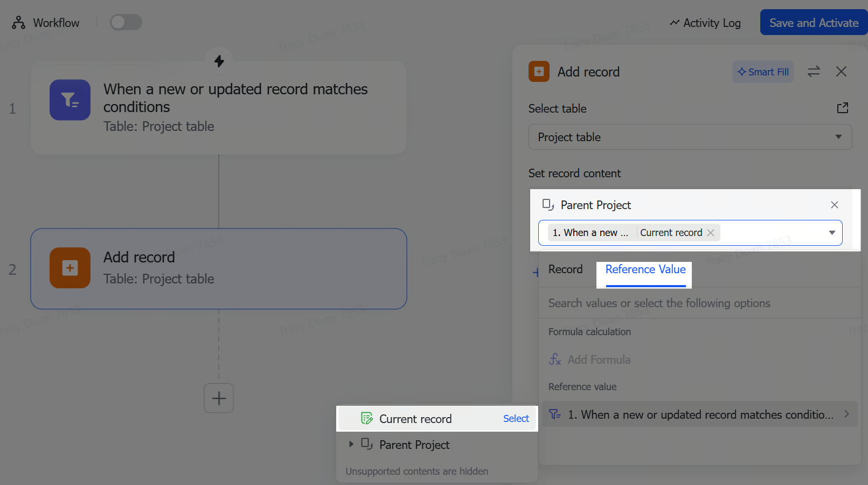This screenshot has height=485, width=868.
Task: Click Save and Activate button
Action: tap(814, 23)
